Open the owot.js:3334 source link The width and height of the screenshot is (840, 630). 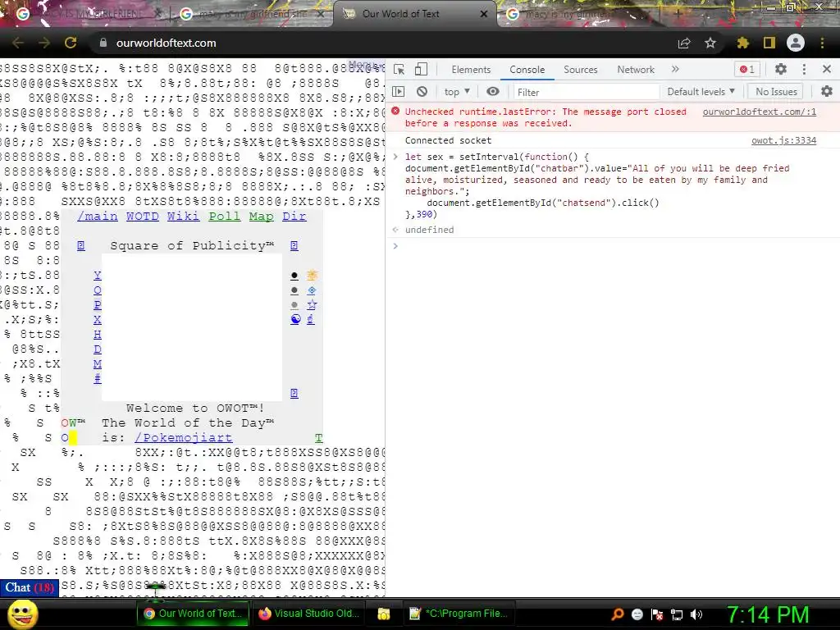pos(783,140)
